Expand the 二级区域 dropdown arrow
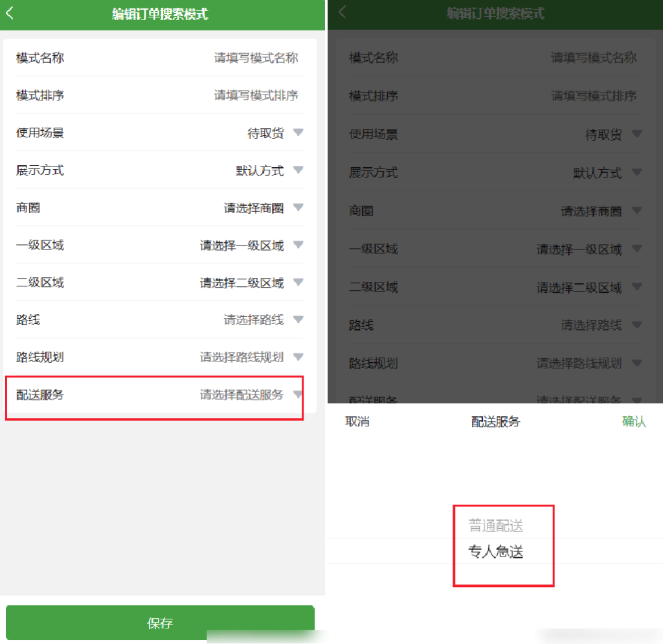663x644 pixels. pyautogui.click(x=298, y=282)
